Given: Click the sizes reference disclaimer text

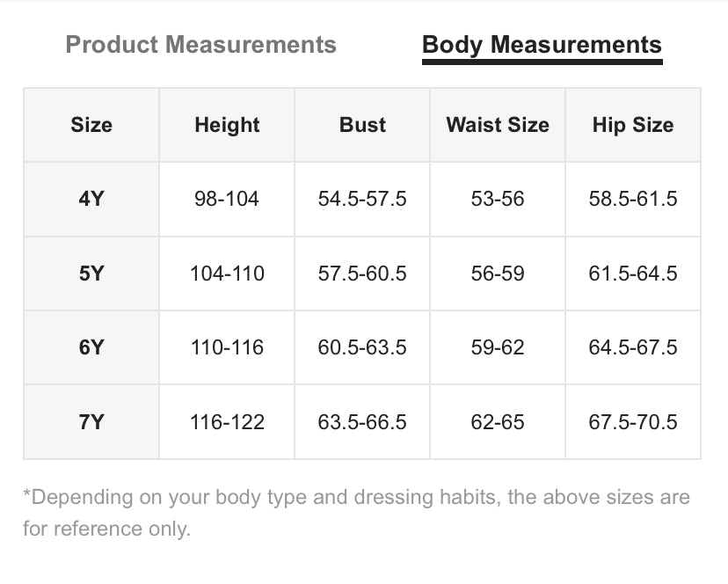Looking at the screenshot, I should coord(356,513).
